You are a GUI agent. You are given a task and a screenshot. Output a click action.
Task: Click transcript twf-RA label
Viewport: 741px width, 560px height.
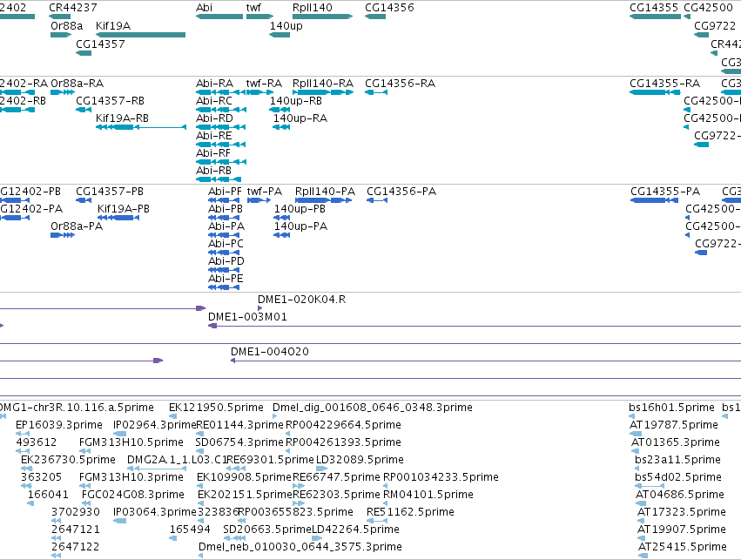click(264, 84)
